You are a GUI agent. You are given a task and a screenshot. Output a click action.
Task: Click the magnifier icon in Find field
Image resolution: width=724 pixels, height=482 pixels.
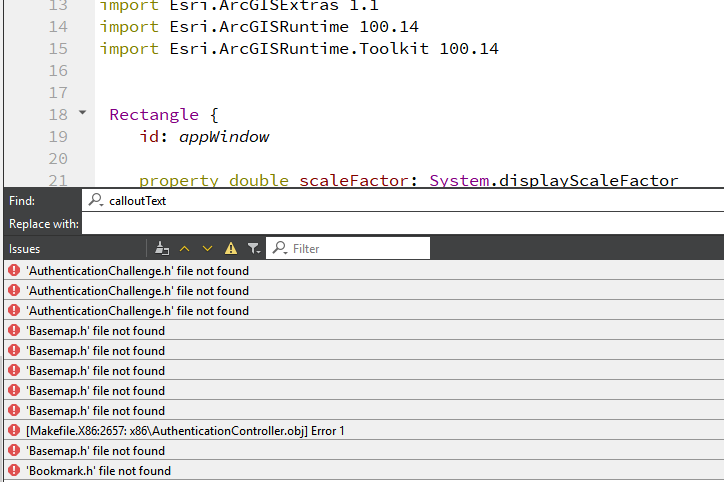click(x=97, y=200)
